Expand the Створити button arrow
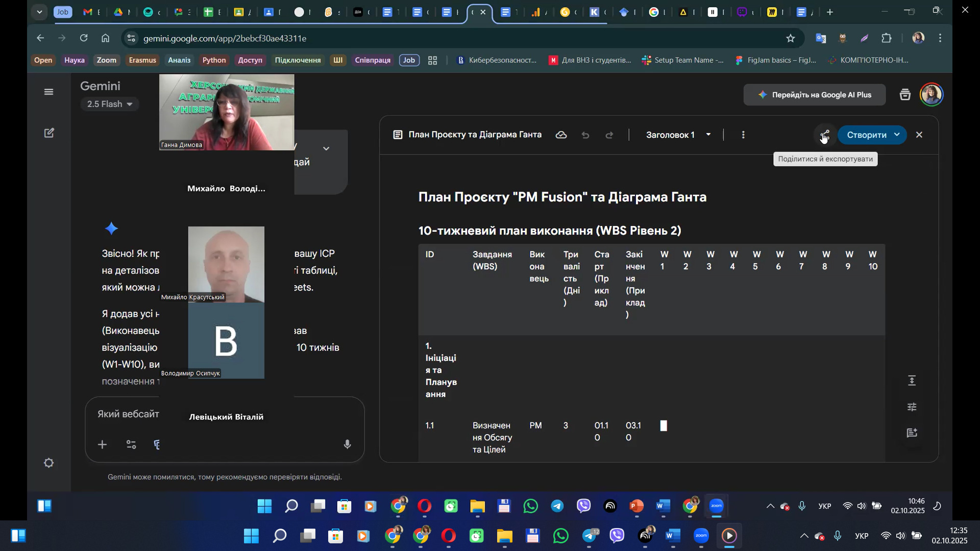Image resolution: width=980 pixels, height=551 pixels. (x=897, y=135)
